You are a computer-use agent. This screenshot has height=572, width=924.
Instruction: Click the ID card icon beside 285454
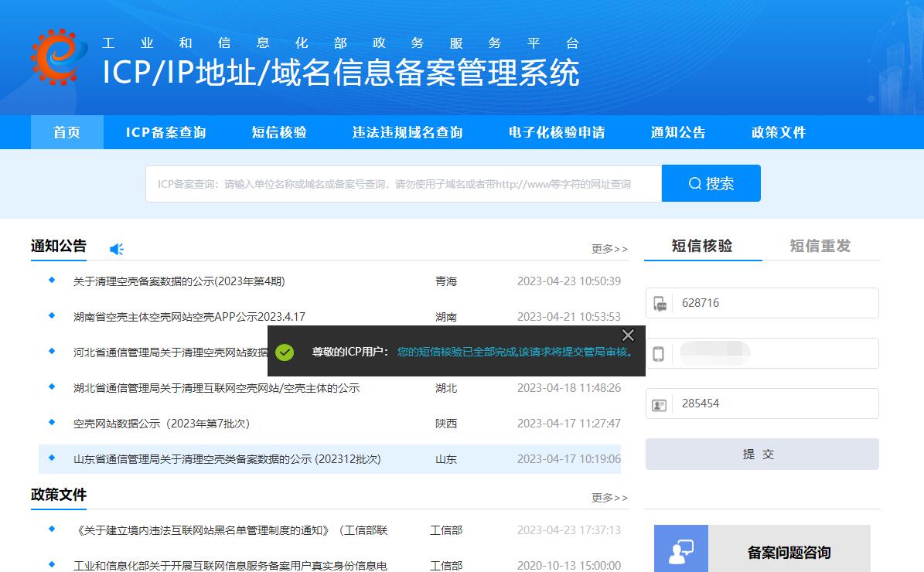coord(660,404)
